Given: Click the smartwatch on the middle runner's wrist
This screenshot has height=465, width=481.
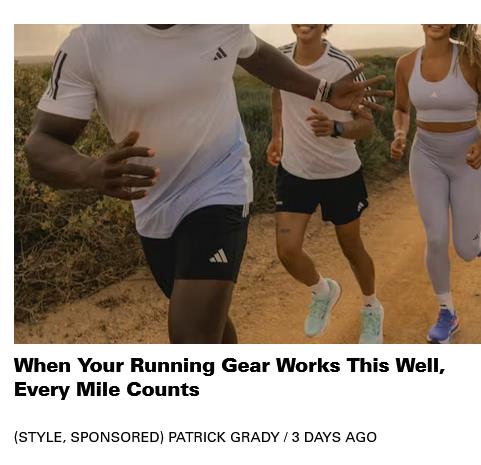Looking at the screenshot, I should pyautogui.click(x=337, y=129).
